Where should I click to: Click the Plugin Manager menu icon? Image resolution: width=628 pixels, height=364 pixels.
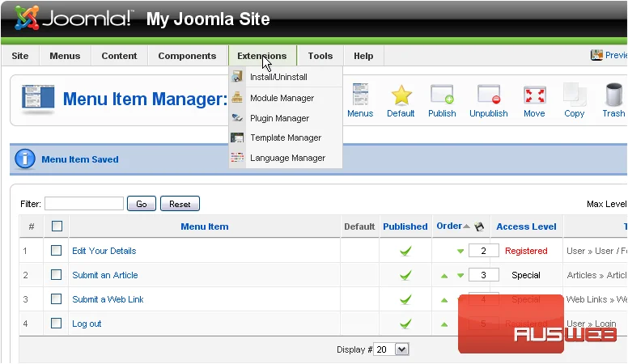tap(237, 118)
